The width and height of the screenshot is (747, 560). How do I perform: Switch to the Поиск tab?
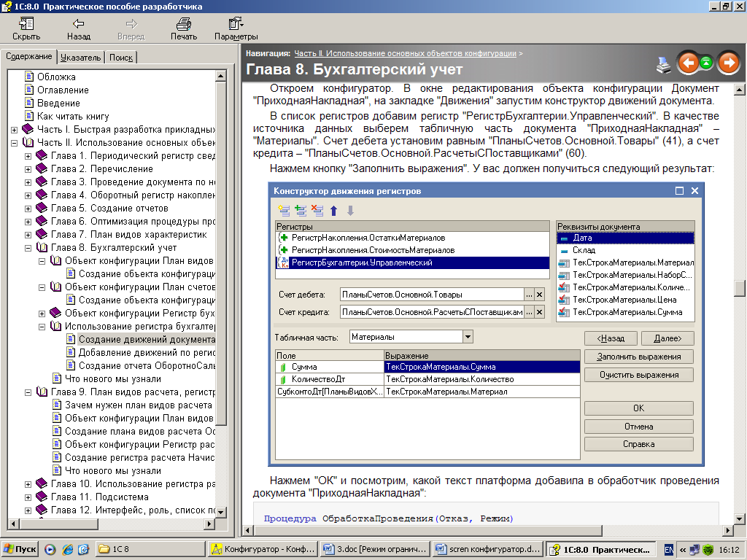point(121,58)
